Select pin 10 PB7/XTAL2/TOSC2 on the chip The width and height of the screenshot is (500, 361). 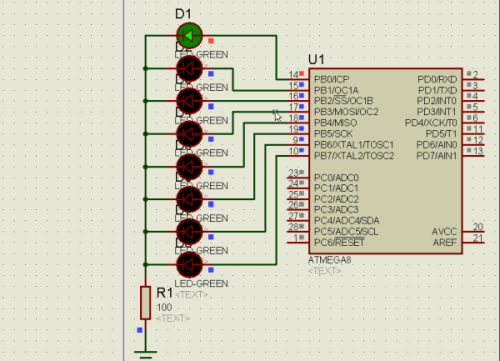[x=298, y=156]
